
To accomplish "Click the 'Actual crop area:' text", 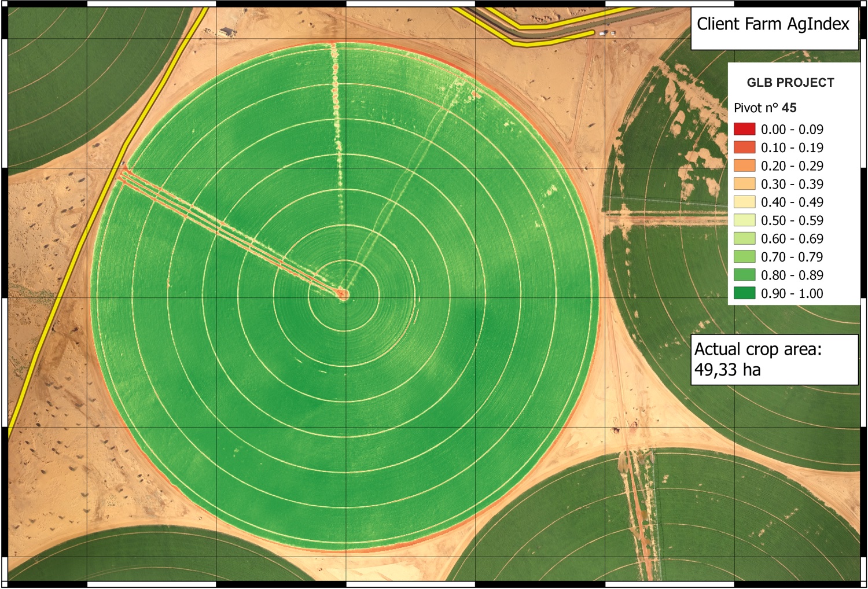I will 758,349.
